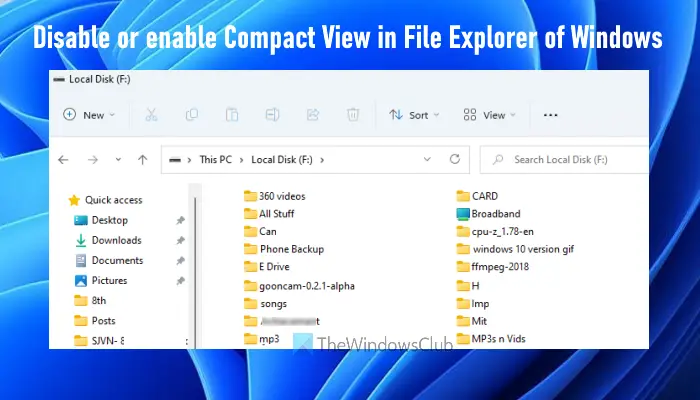This screenshot has height=400, width=700.
Task: Click the pin icon next to Downloads
Action: [180, 240]
